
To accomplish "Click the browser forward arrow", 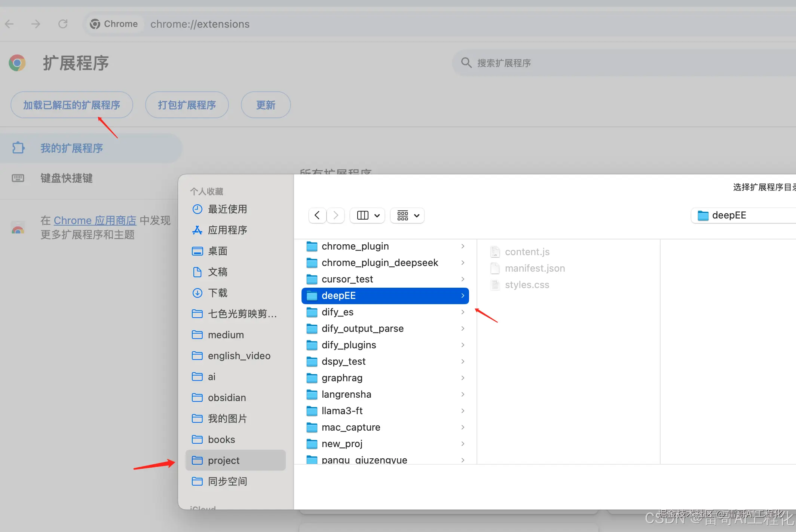I will [x=36, y=24].
